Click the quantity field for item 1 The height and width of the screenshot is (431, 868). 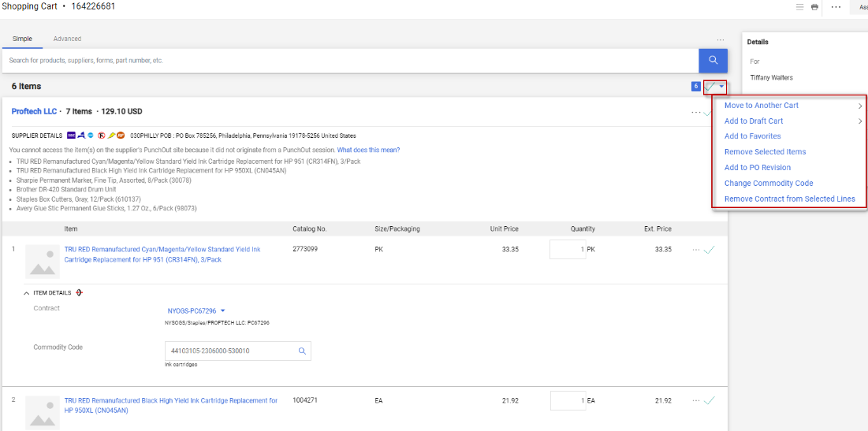pyautogui.click(x=568, y=250)
